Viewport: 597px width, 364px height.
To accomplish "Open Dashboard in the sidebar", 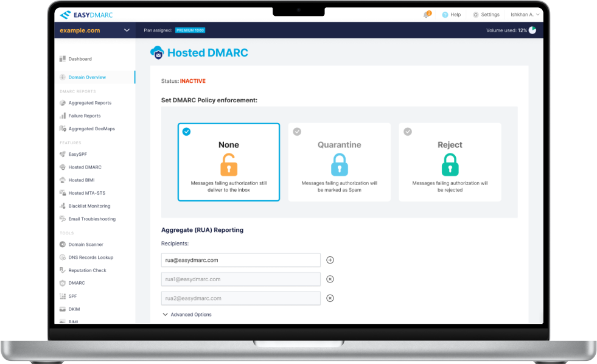I will coord(80,58).
